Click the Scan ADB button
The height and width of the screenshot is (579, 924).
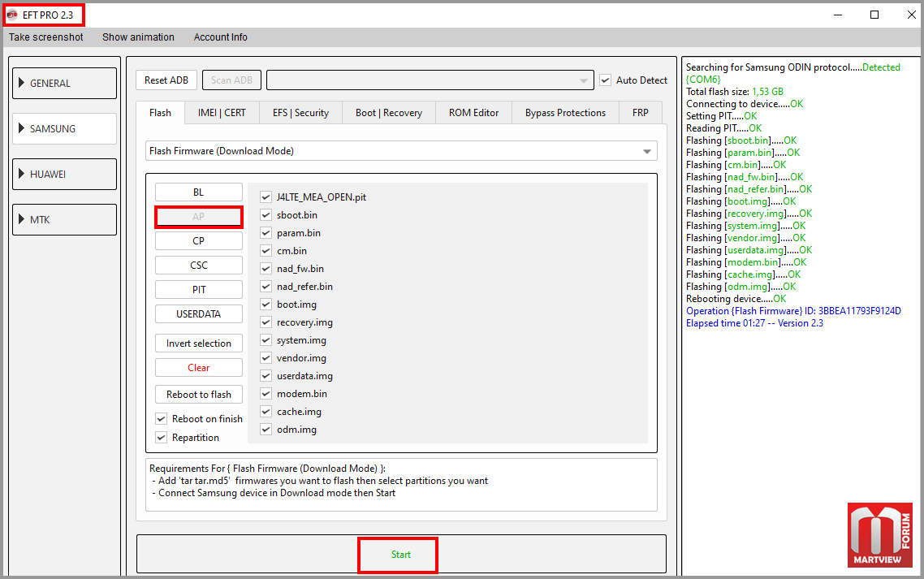[x=231, y=80]
